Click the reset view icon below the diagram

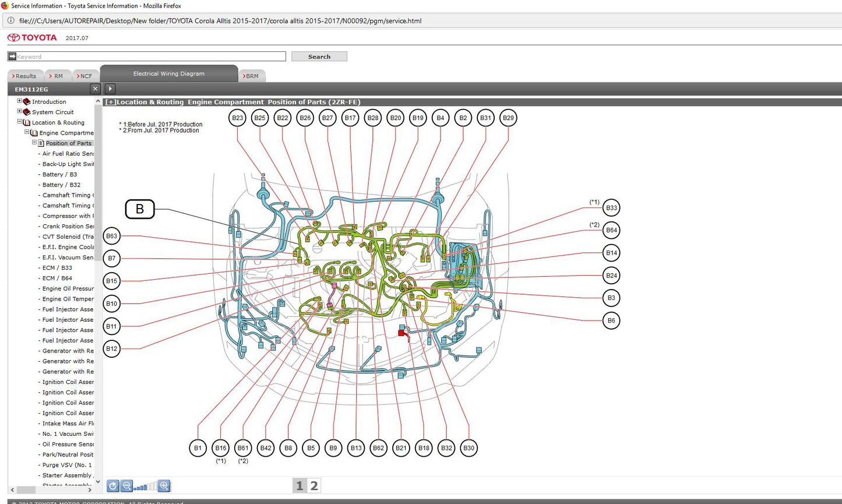pyautogui.click(x=113, y=485)
